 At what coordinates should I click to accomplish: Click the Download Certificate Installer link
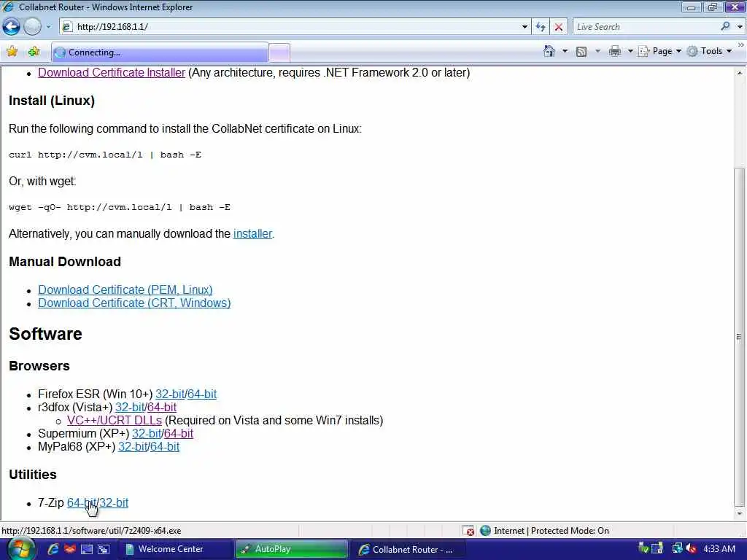(112, 72)
